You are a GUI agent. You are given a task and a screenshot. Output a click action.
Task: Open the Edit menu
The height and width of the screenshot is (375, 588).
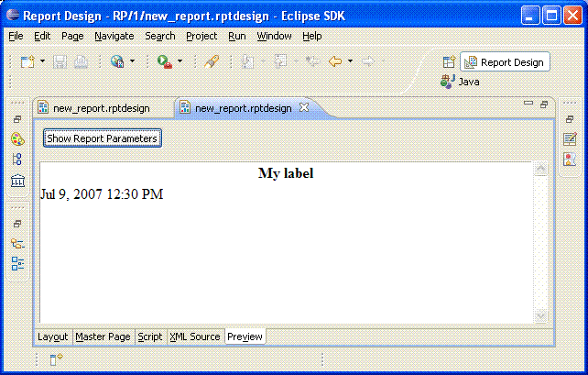click(42, 36)
